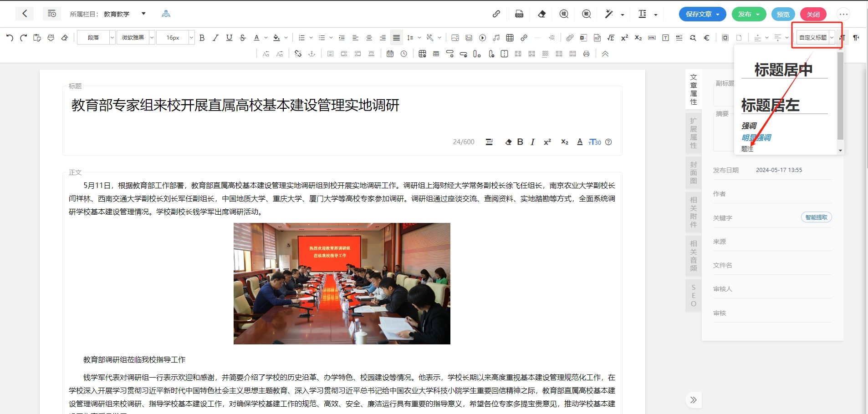Click the undo arrow icon
This screenshot has width=868, height=414.
tap(10, 38)
